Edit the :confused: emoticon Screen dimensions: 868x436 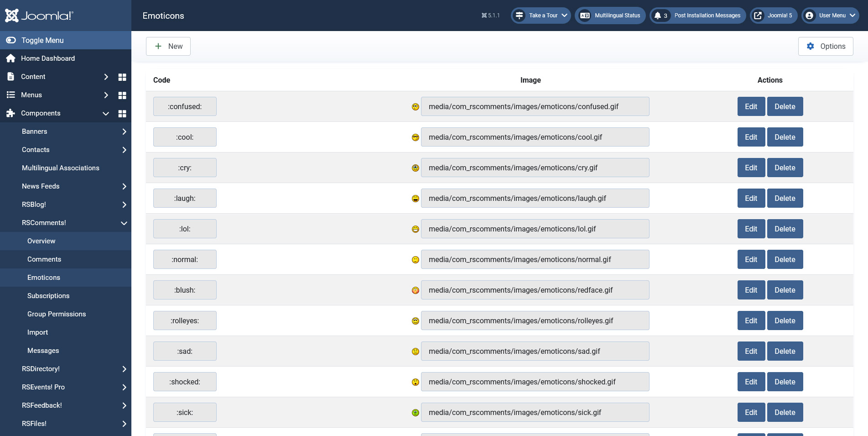751,106
